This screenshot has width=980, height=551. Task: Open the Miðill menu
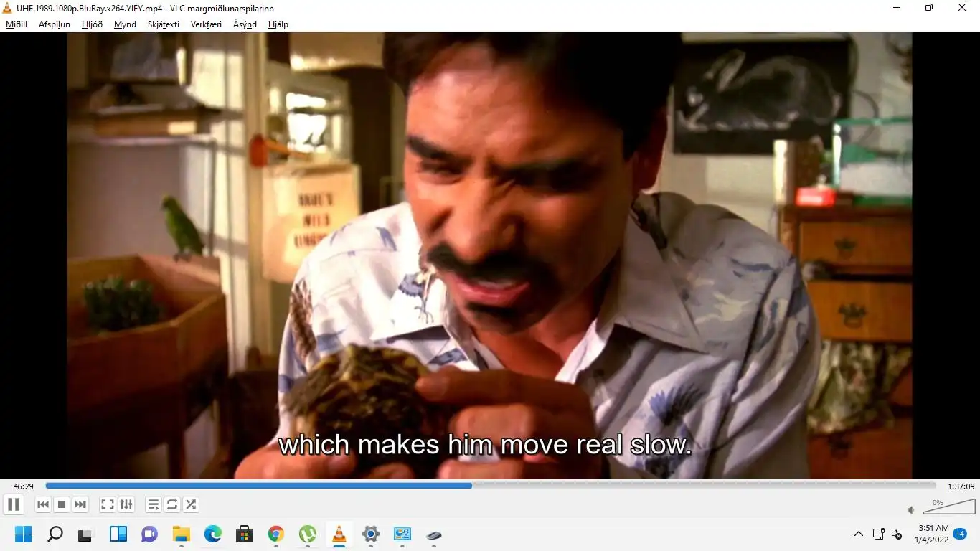pyautogui.click(x=17, y=24)
